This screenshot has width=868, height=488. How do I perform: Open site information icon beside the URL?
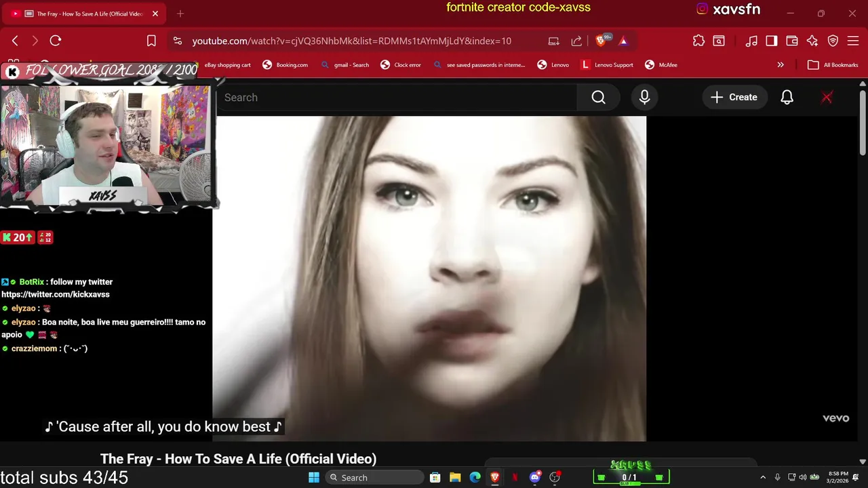click(178, 41)
